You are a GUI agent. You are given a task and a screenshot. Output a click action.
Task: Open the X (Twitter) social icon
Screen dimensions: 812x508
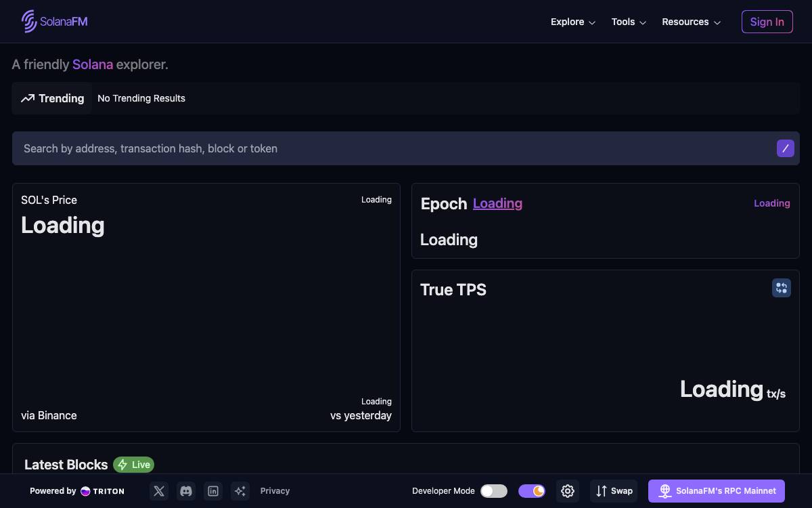[159, 491]
